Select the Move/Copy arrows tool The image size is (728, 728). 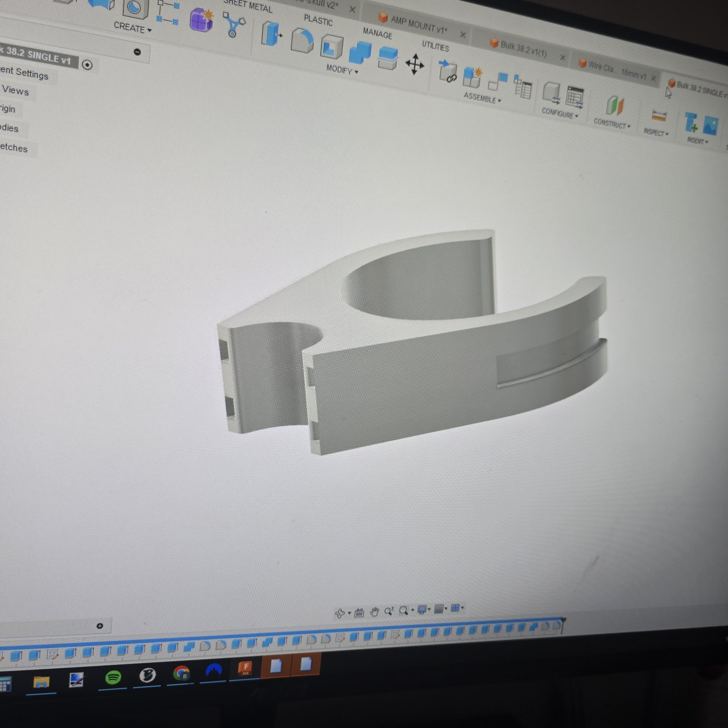(x=415, y=64)
